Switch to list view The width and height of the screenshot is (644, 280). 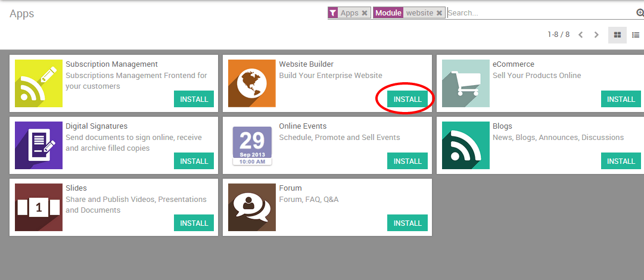coord(636,35)
